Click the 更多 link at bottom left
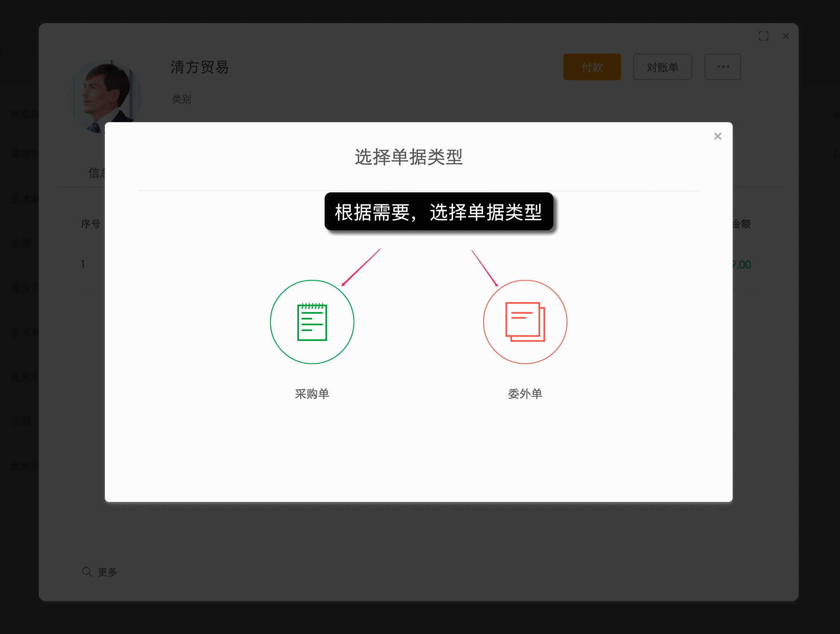Image resolution: width=840 pixels, height=634 pixels. [x=107, y=572]
